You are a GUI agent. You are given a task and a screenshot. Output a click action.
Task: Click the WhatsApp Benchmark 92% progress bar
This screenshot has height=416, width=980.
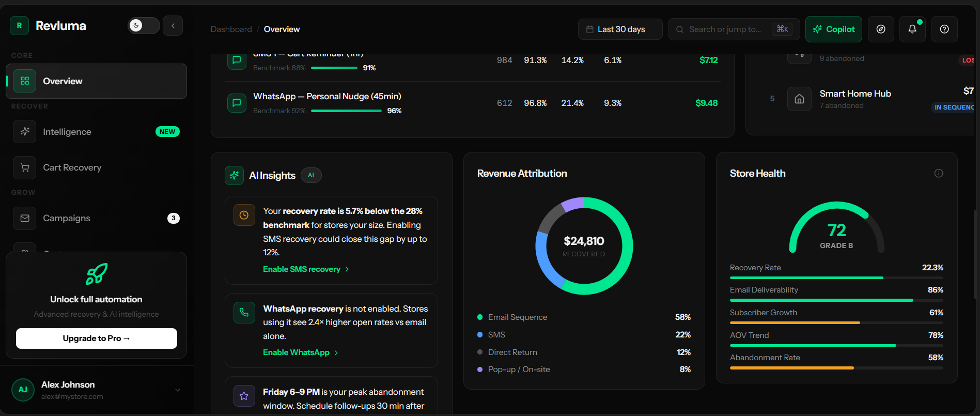(x=346, y=111)
